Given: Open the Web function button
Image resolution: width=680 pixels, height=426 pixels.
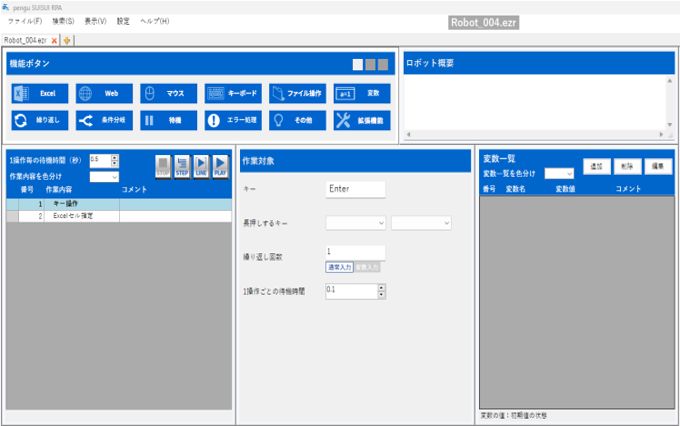Looking at the screenshot, I should [104, 93].
